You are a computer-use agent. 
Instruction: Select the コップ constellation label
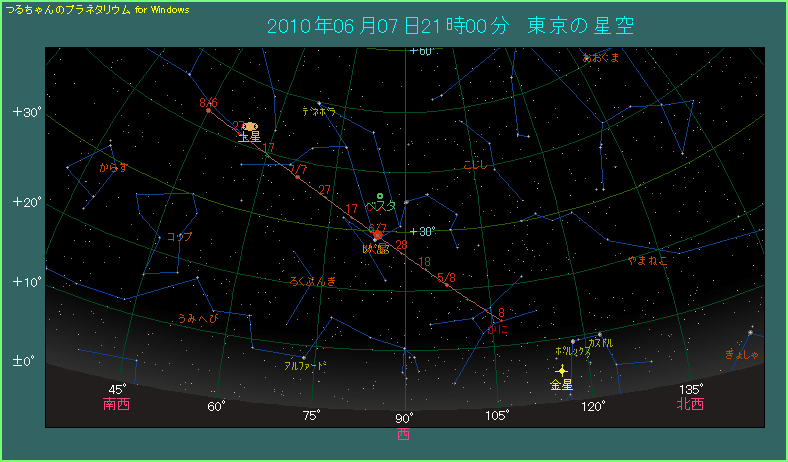[180, 237]
